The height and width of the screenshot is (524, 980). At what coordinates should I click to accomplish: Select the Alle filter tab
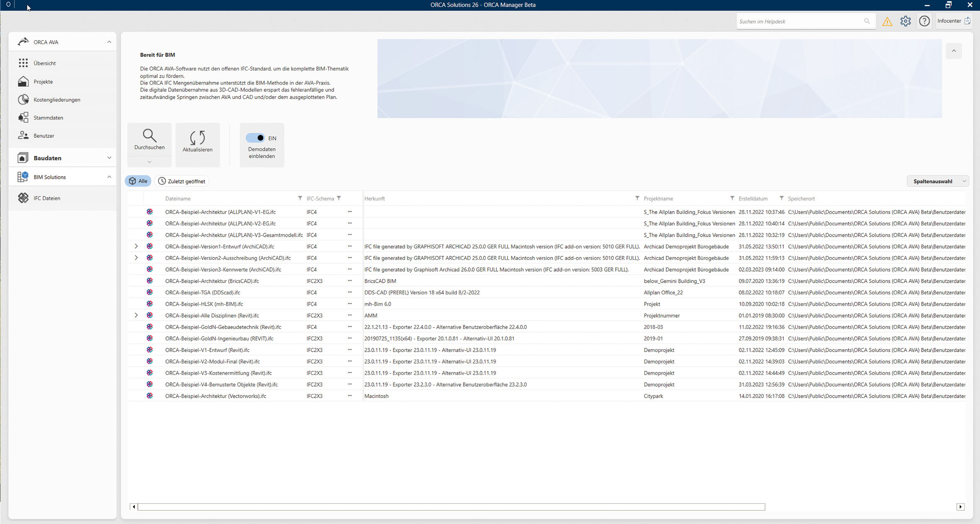tap(138, 181)
